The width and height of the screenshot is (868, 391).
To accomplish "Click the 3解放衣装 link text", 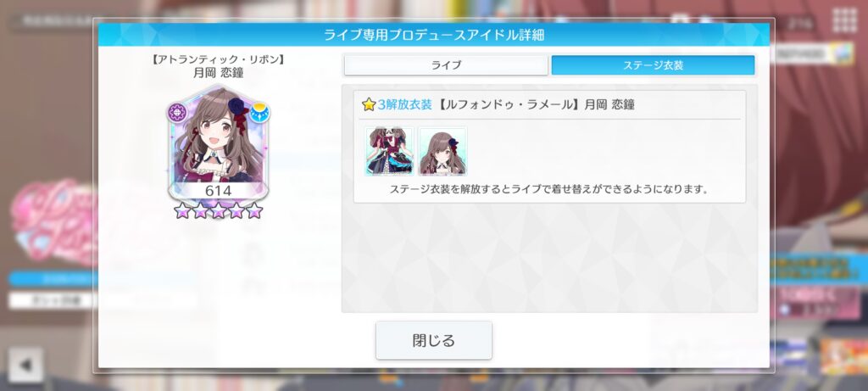I will coord(404,104).
